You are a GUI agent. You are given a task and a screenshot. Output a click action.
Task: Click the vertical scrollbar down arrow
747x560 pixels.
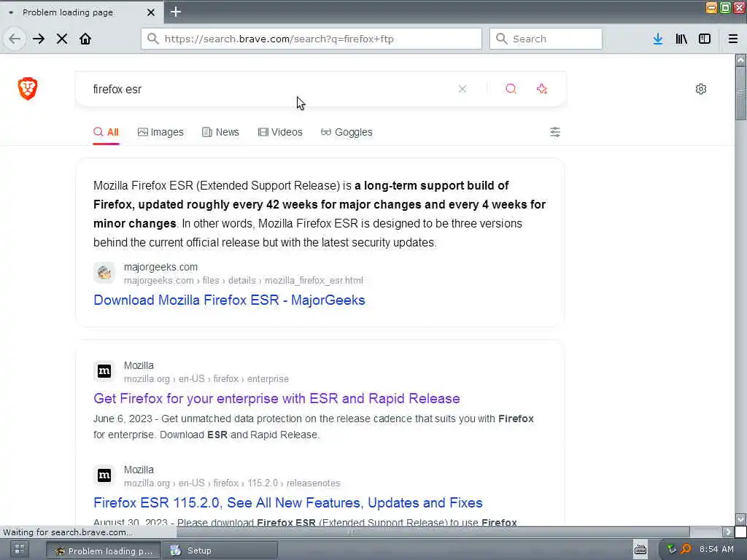740,519
